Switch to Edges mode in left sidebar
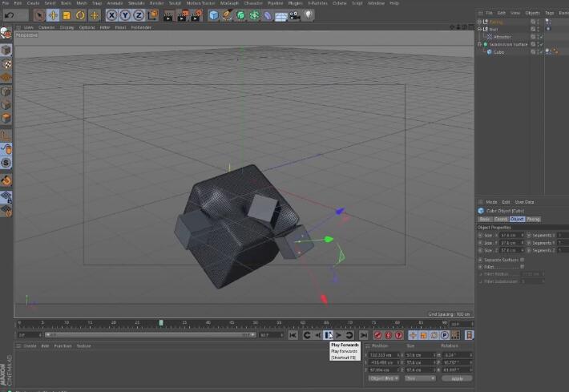 click(x=6, y=105)
